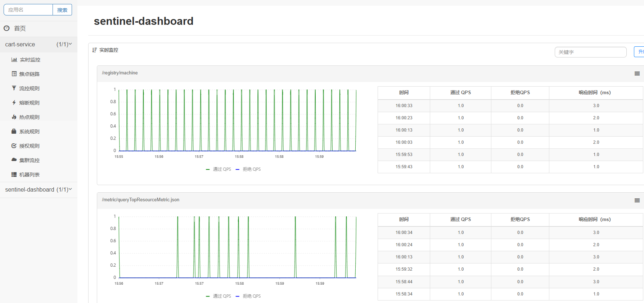Click the sort icon next to 实时监控 heading
This screenshot has width=644, height=303.
click(x=94, y=50)
